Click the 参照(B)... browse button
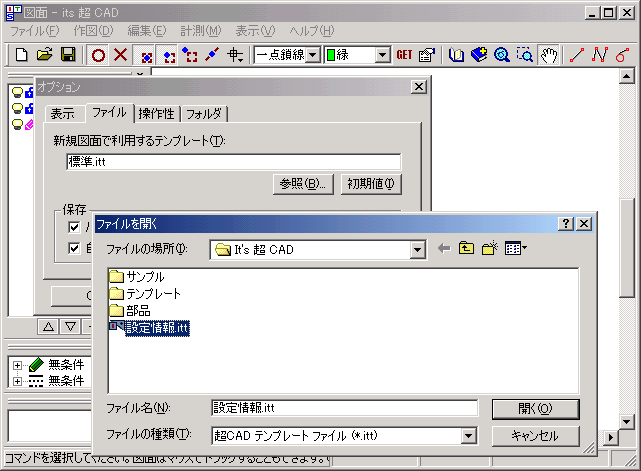641x471 pixels. (x=303, y=184)
